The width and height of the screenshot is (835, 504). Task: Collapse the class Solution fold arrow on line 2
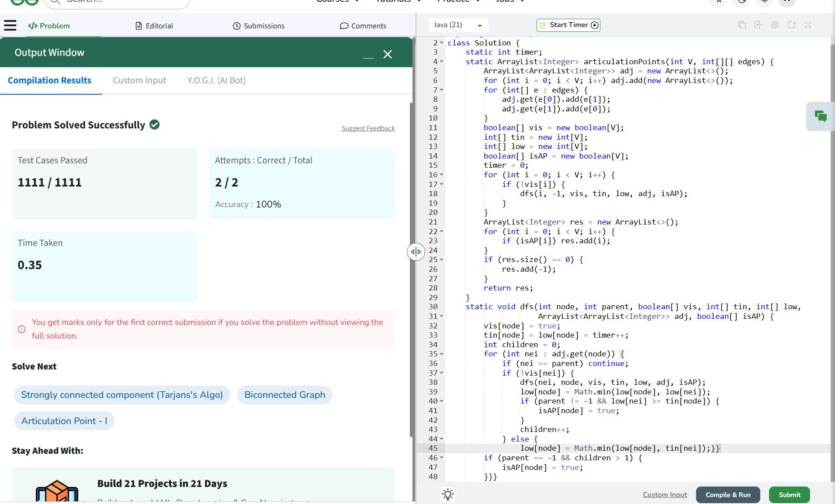[442, 43]
